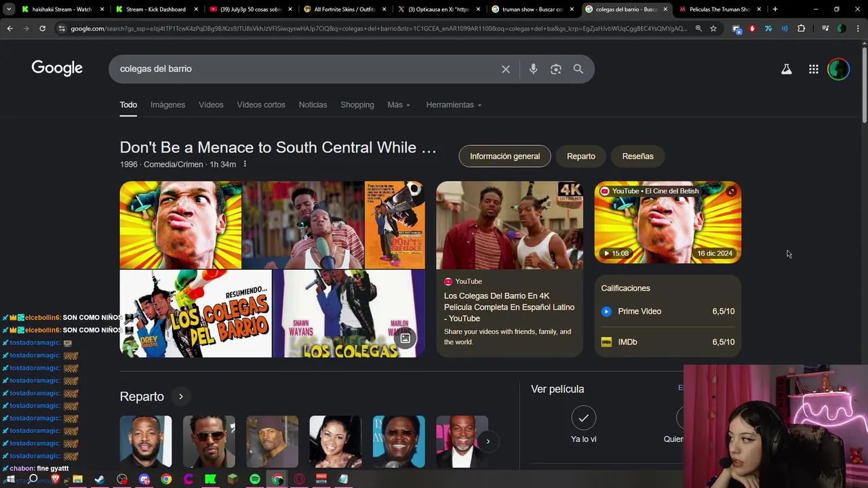The height and width of the screenshot is (488, 868).
Task: Open the image gallery icon on collage
Action: pyautogui.click(x=405, y=338)
